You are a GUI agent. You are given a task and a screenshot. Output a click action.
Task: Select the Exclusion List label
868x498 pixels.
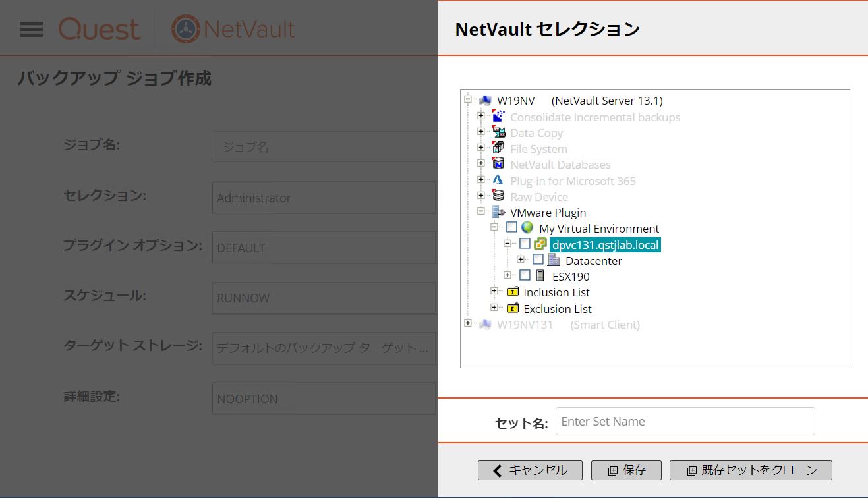point(558,309)
